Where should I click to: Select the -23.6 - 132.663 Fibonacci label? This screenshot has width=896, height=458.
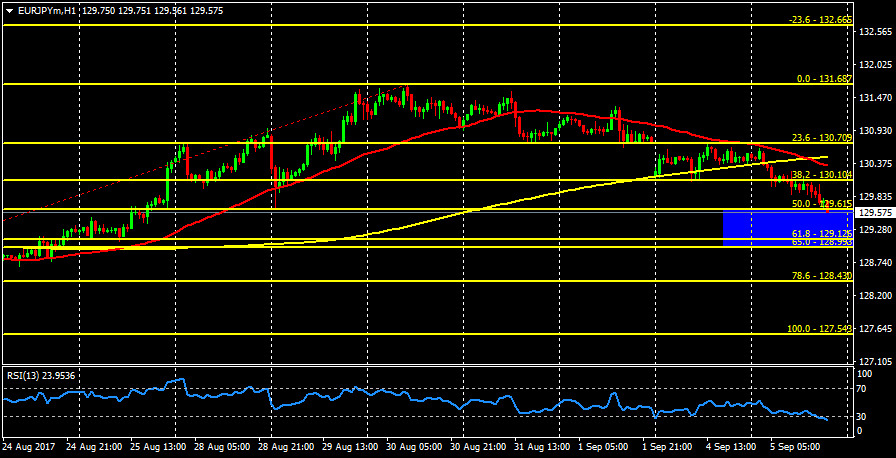pyautogui.click(x=820, y=19)
